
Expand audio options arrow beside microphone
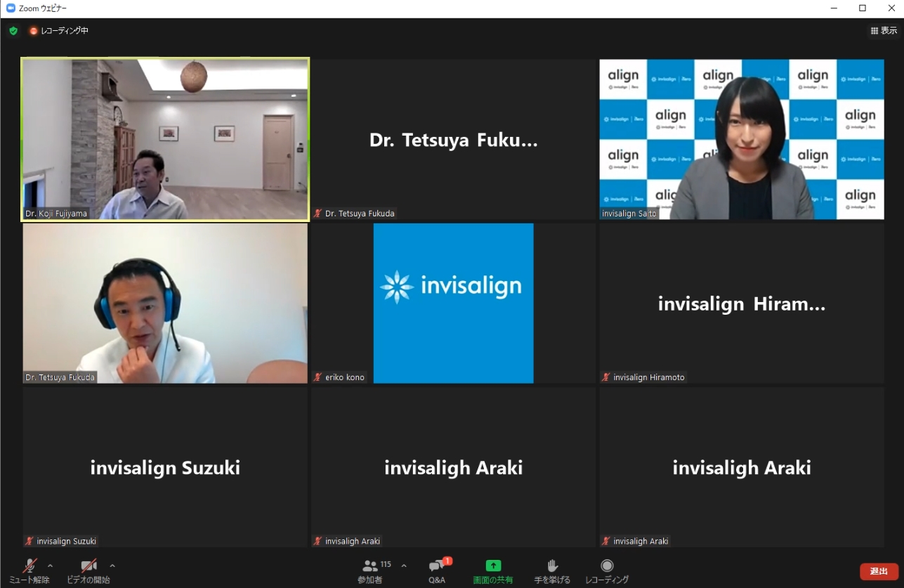51,566
